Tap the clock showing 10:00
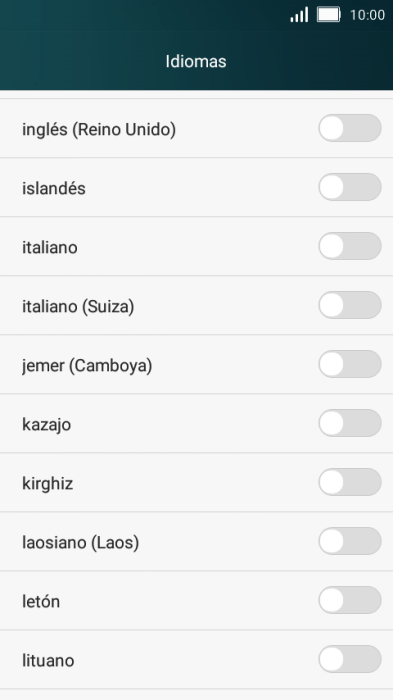The image size is (393, 700). pyautogui.click(x=367, y=15)
